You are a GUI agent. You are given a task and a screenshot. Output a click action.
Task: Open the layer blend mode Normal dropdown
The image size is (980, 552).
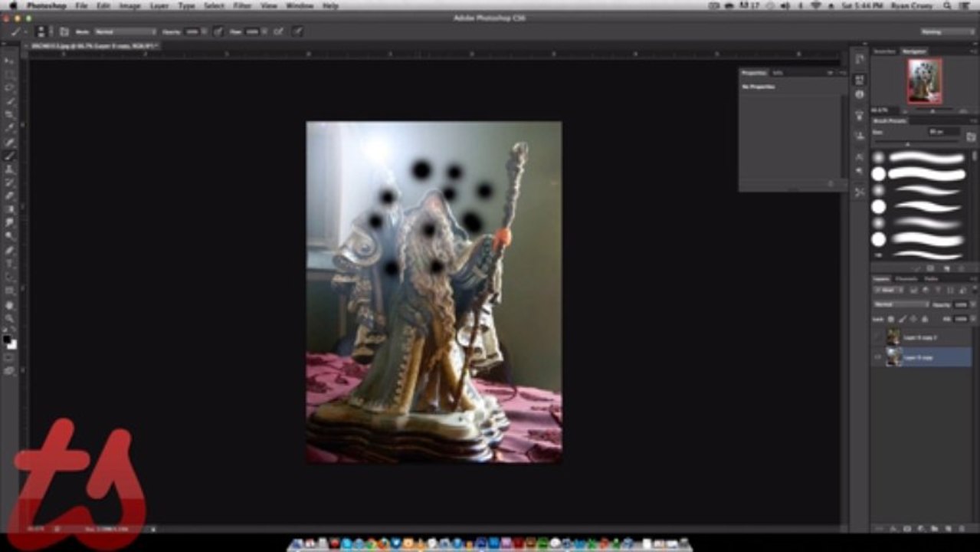(x=901, y=304)
